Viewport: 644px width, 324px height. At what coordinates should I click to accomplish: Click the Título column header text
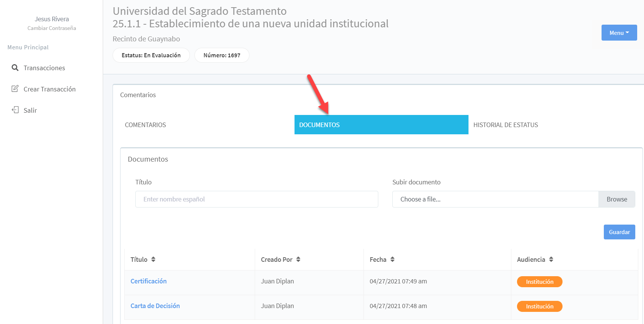[139, 260]
